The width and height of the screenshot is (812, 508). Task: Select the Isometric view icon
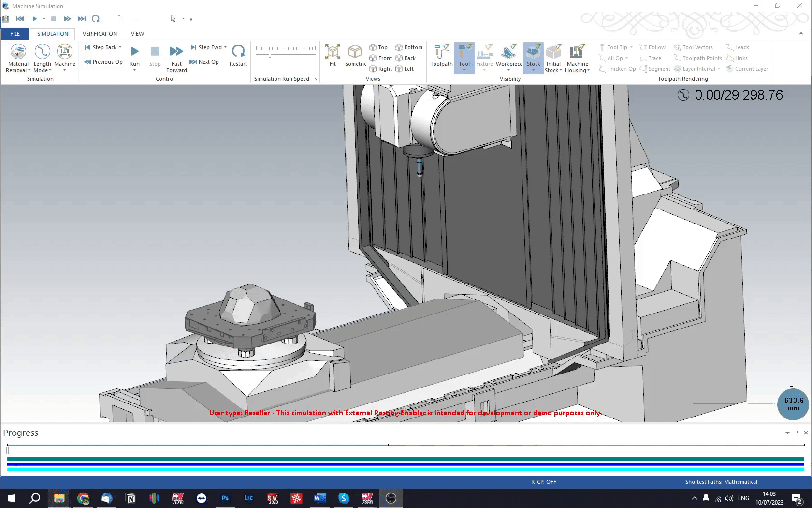point(355,51)
